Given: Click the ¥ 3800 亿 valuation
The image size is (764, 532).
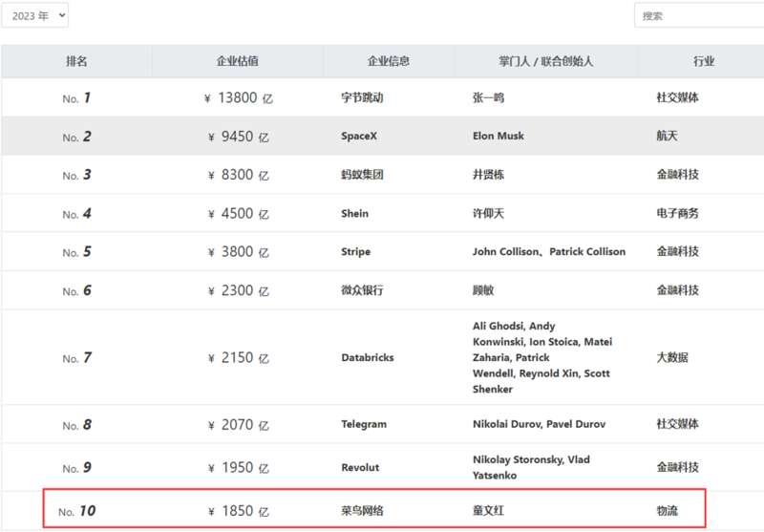Looking at the screenshot, I should click(x=238, y=252).
